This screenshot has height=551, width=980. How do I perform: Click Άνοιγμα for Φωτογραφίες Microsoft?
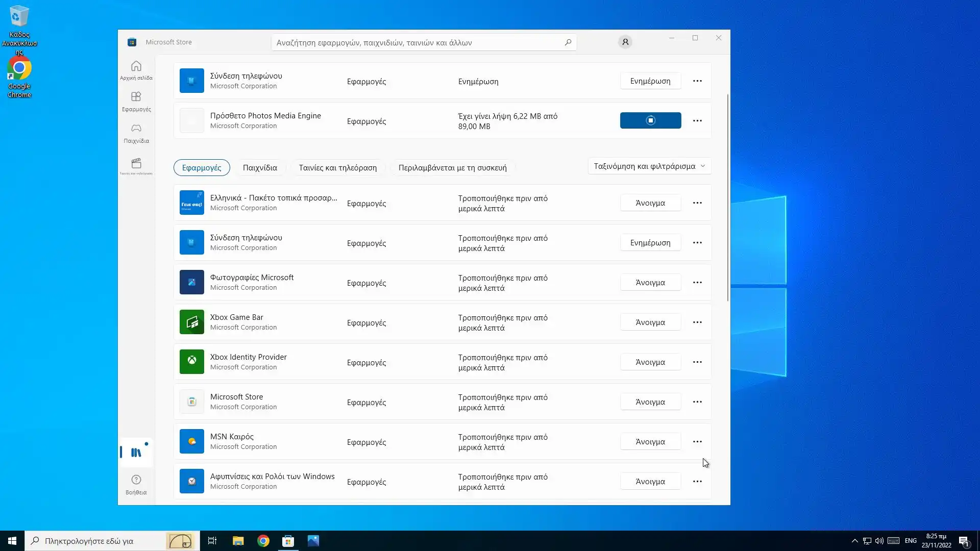pyautogui.click(x=650, y=283)
